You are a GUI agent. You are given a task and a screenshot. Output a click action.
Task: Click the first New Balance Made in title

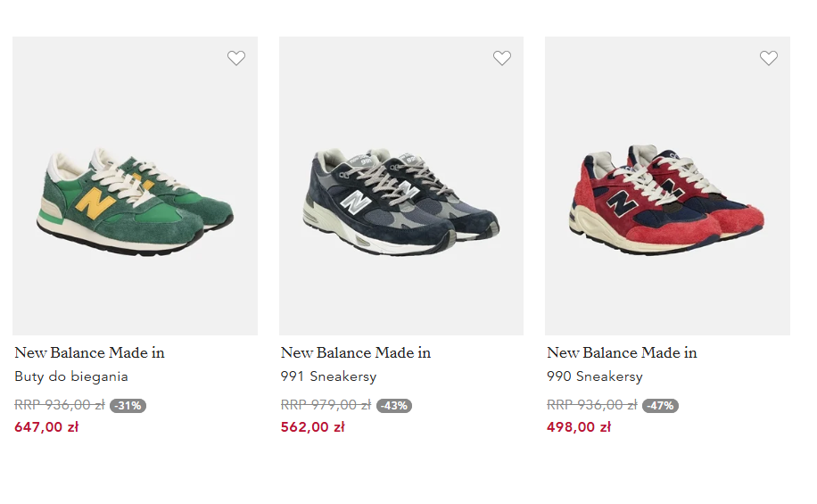89,352
